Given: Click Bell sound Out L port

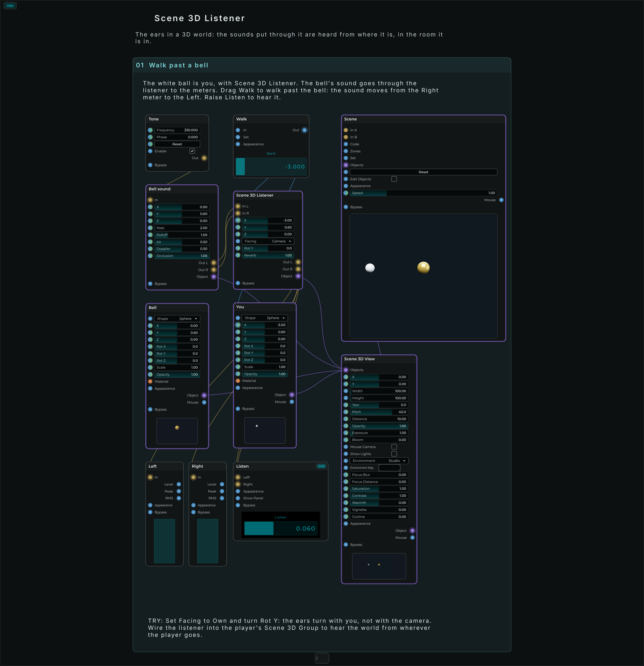Looking at the screenshot, I should click(x=214, y=263).
